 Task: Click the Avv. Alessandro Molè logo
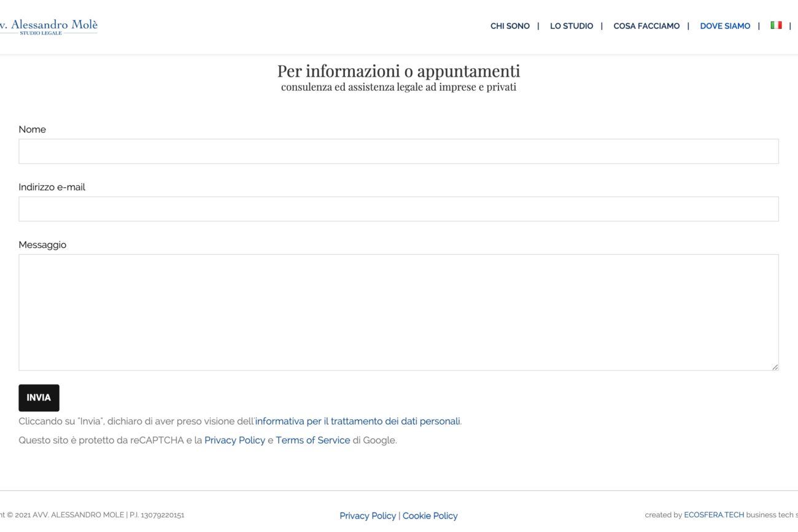coord(49,26)
